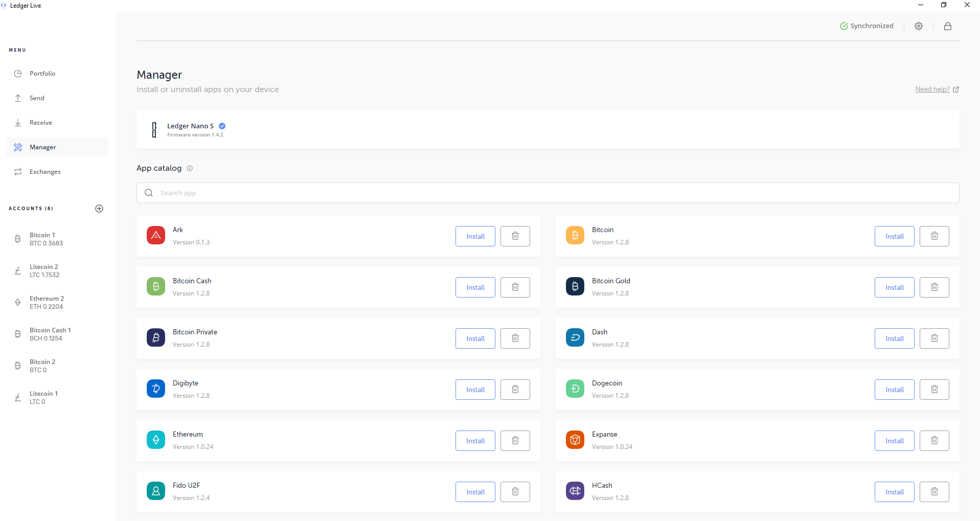Install the Dash app
This screenshot has width=980, height=521.
pyautogui.click(x=895, y=338)
